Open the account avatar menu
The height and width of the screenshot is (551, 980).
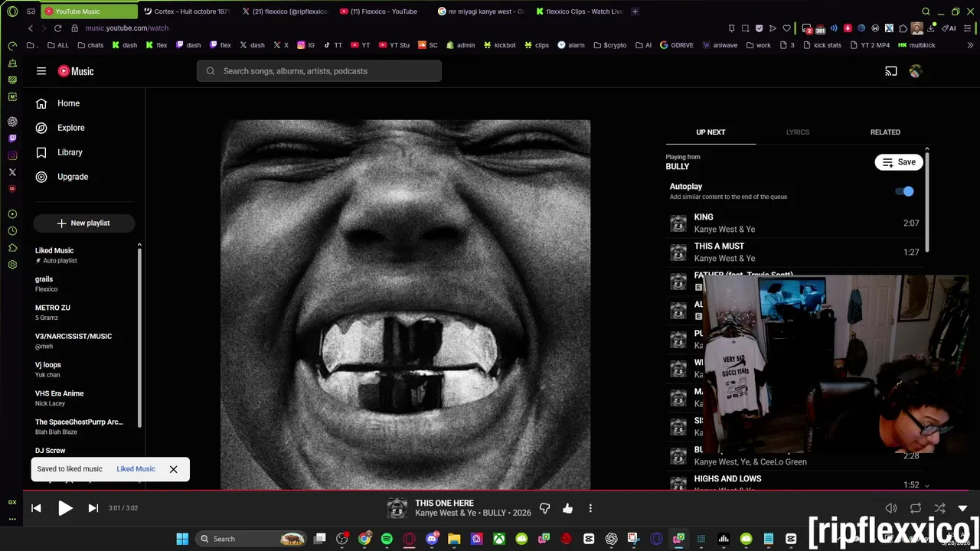pos(916,71)
